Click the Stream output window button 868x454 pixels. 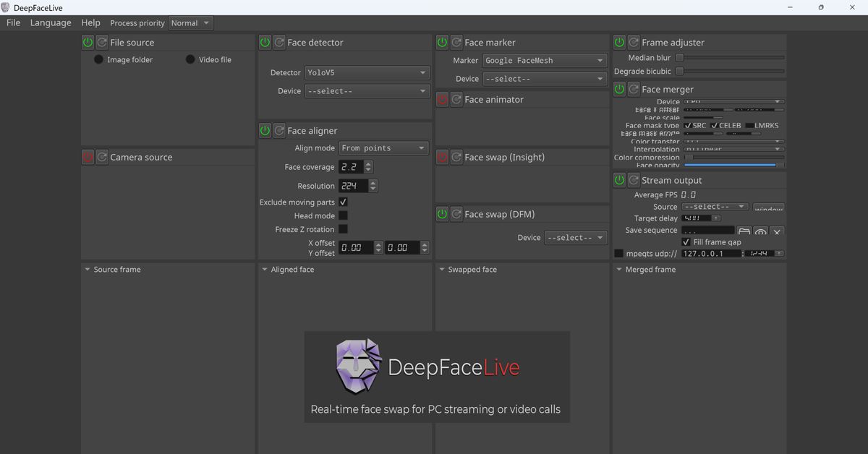768,207
